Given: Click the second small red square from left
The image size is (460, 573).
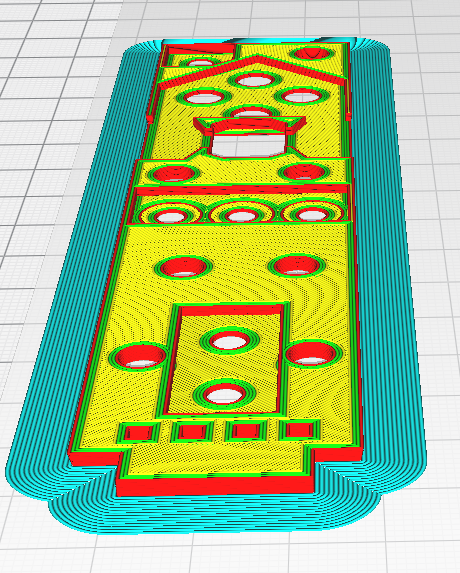Looking at the screenshot, I should click(x=192, y=432).
